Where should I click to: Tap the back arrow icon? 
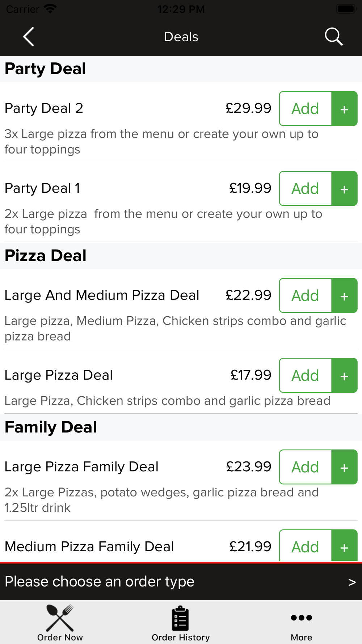click(29, 37)
